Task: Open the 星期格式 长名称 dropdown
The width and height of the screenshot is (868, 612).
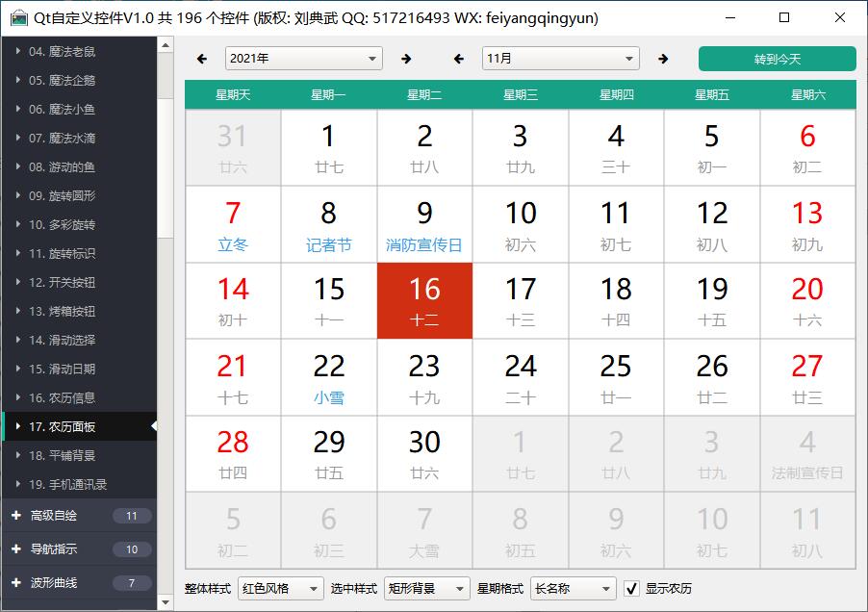Action: pyautogui.click(x=573, y=589)
